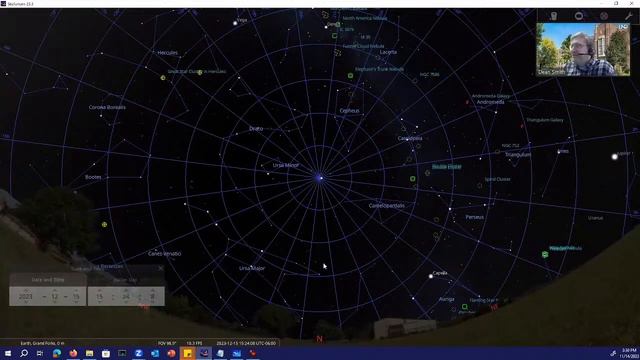Decrease the month 12 with the down arrow
The height and width of the screenshot is (360, 640).
(55, 302)
